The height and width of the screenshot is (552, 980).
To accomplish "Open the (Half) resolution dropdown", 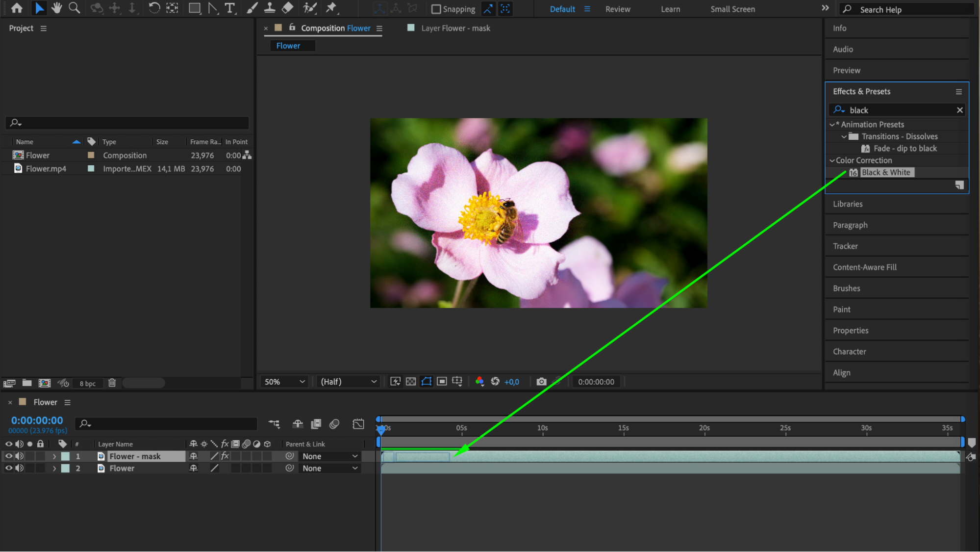I will [349, 382].
